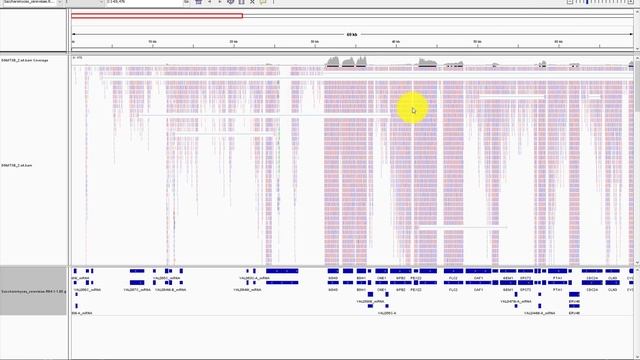
Task: Go forward with the right arrow icon
Action: (220, 2)
